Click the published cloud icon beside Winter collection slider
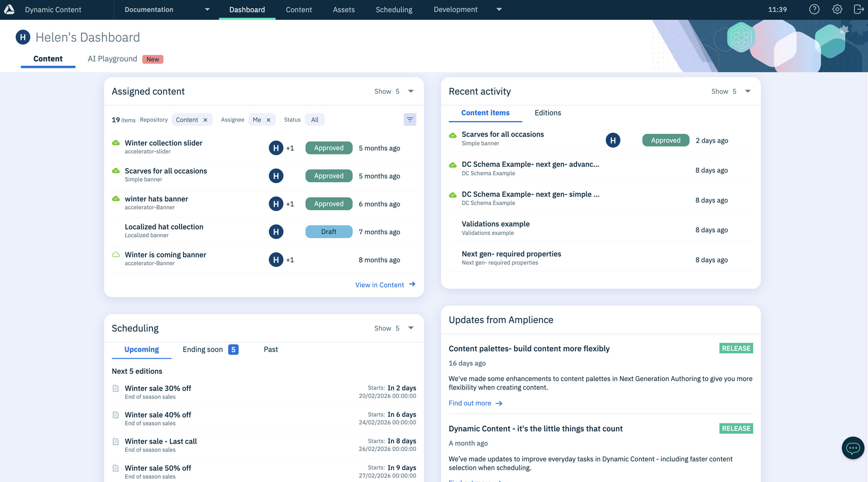The width and height of the screenshot is (868, 482). click(115, 143)
